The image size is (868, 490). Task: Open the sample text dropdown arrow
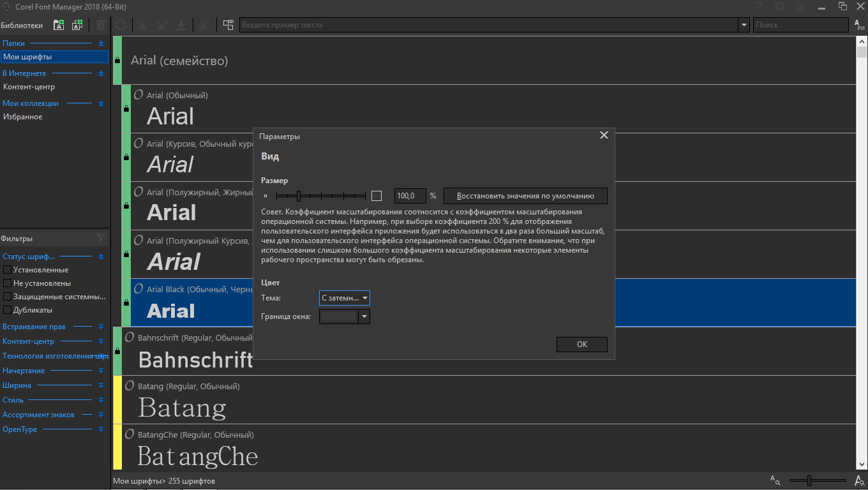pyautogui.click(x=744, y=25)
